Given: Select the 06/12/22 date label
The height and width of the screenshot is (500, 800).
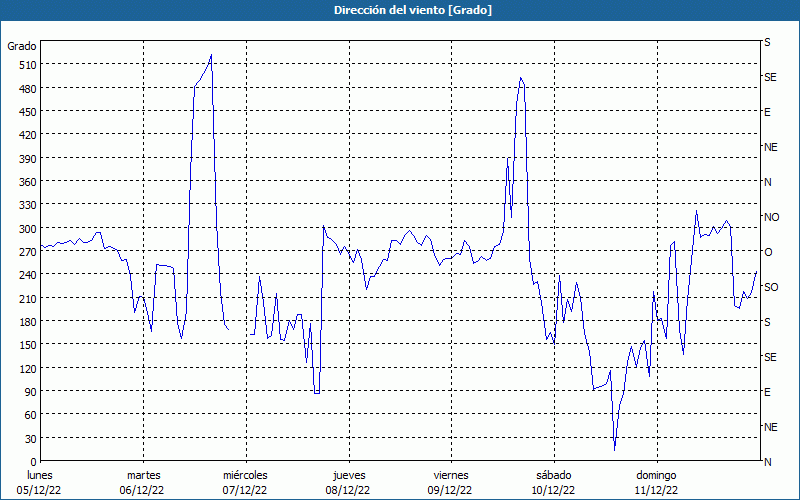Looking at the screenshot, I should click(x=142, y=490).
